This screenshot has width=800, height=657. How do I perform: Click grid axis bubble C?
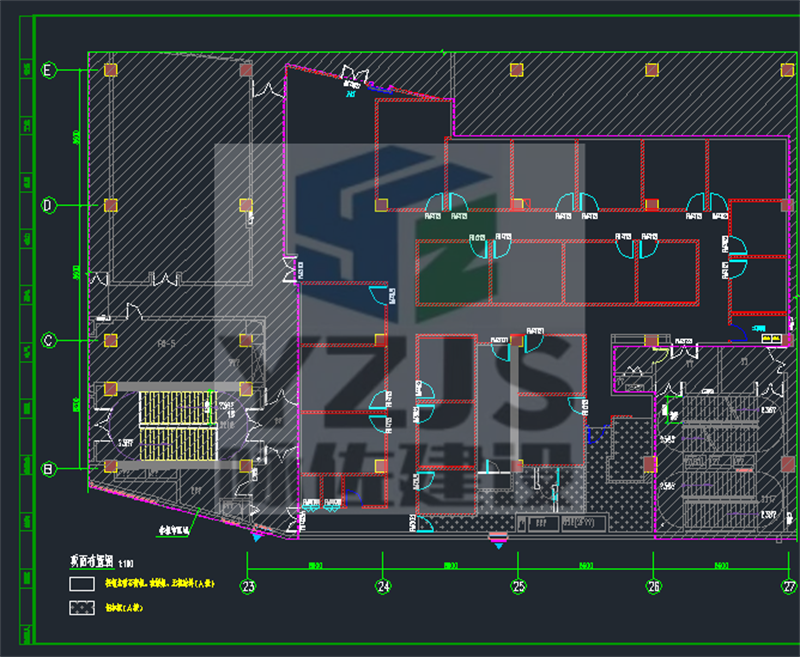(x=47, y=340)
